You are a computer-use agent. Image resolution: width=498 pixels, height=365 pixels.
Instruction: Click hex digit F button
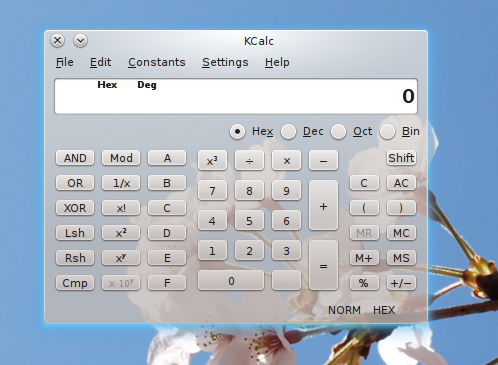click(167, 283)
